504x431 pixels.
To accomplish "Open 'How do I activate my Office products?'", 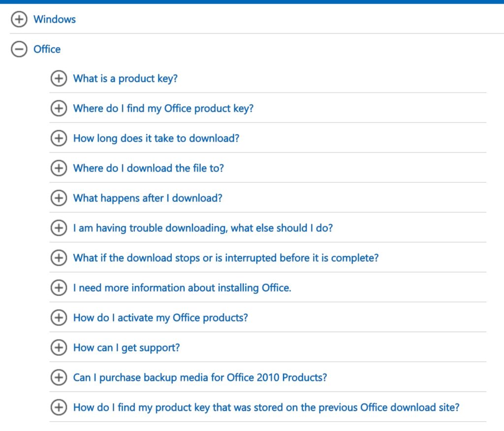I will 160,317.
